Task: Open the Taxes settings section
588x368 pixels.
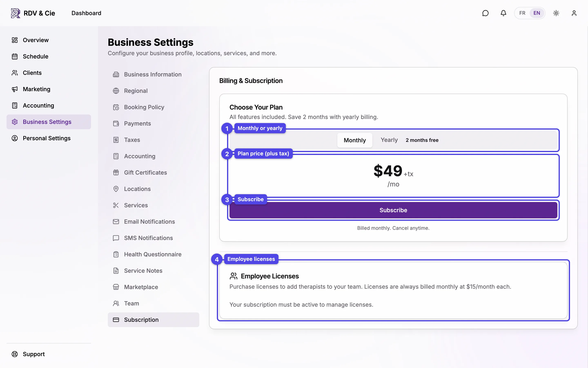Action: click(x=153, y=140)
